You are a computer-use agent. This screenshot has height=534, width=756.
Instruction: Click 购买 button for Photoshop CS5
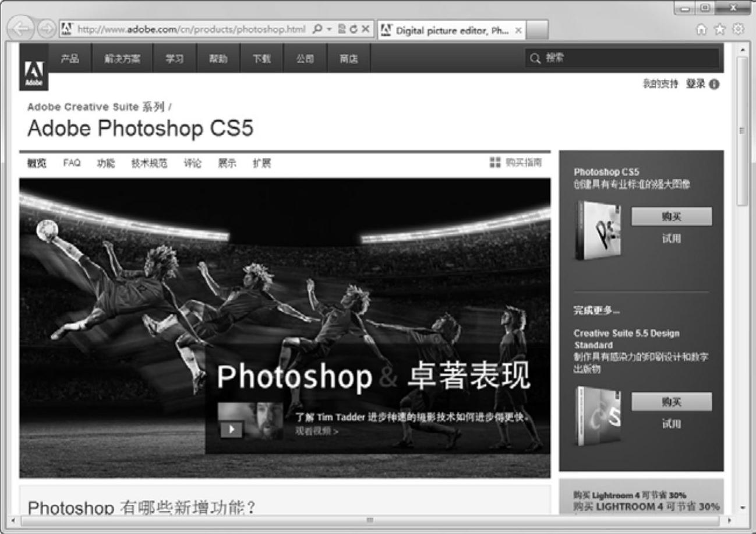[x=671, y=217]
